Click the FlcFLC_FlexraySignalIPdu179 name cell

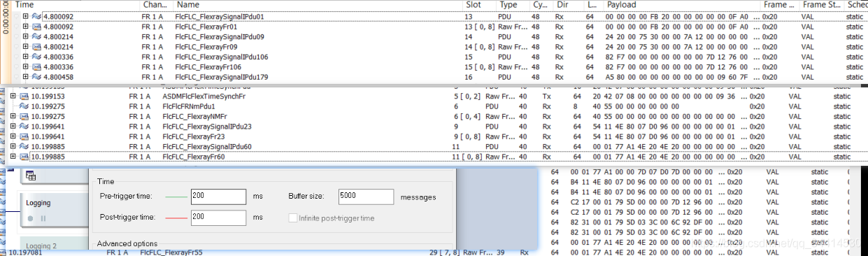[222, 77]
